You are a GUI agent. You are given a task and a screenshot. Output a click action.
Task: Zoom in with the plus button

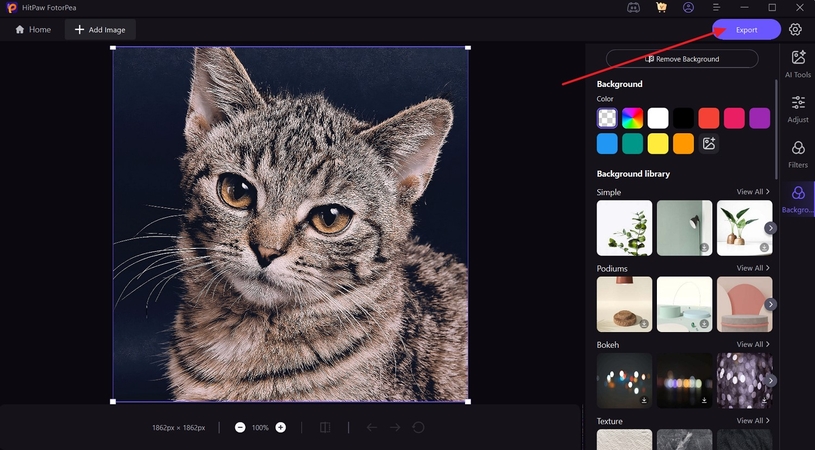[281, 428]
